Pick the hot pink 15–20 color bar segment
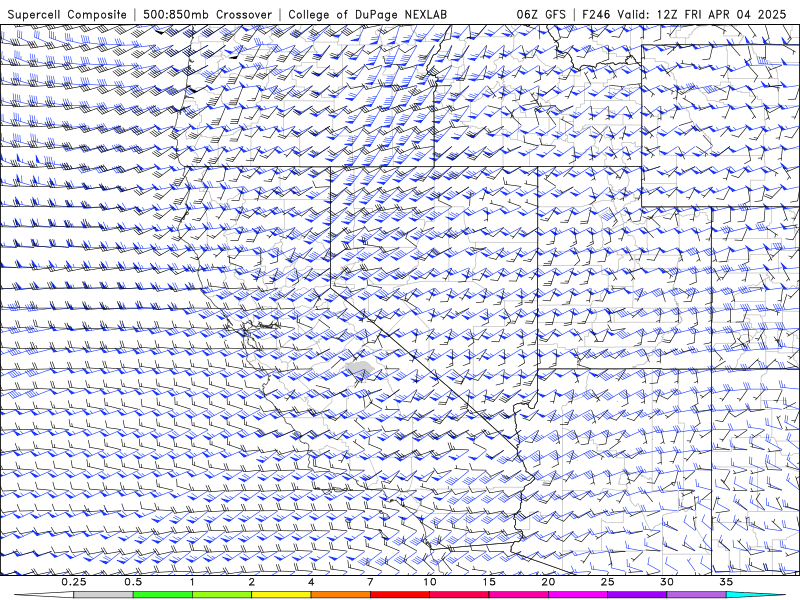 518,595
